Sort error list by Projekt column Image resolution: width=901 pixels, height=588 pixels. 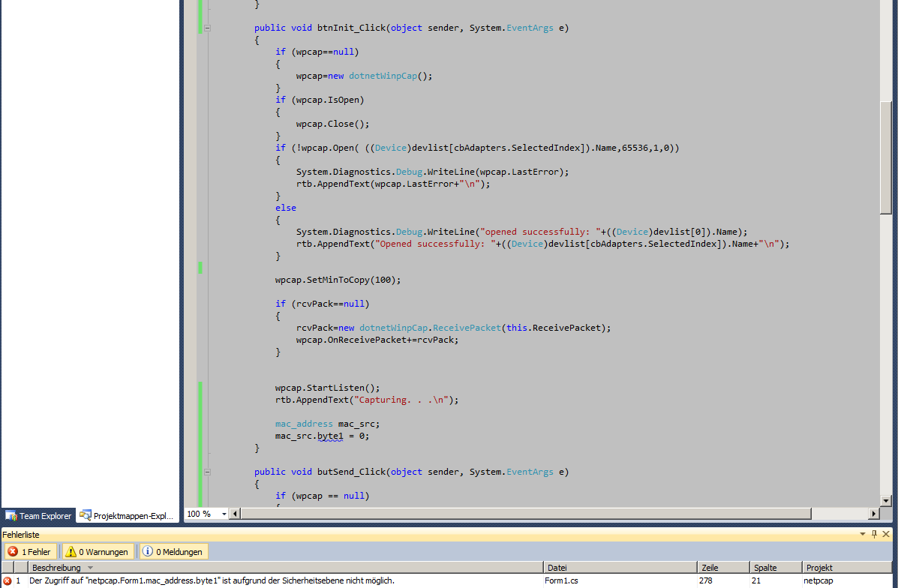pos(846,568)
